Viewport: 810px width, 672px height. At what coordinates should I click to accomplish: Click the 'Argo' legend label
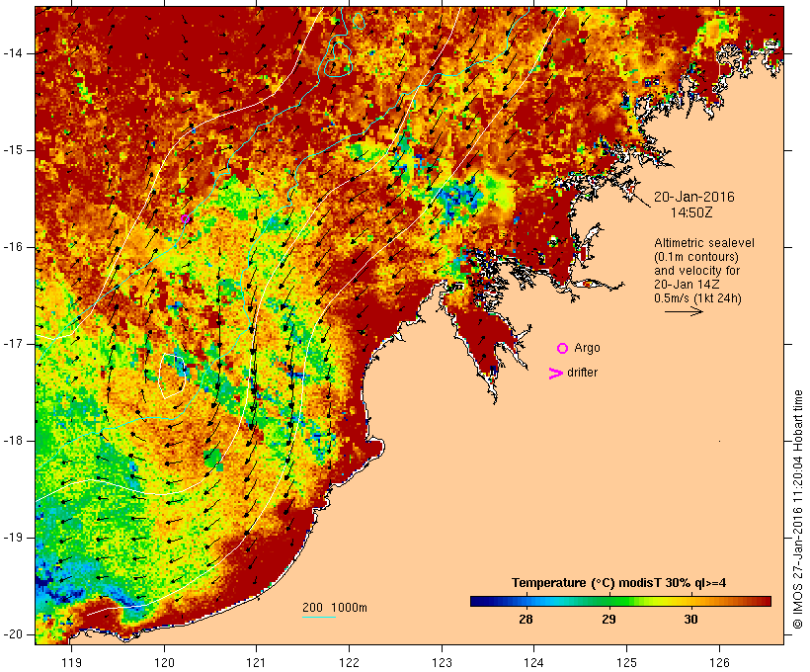coord(588,348)
